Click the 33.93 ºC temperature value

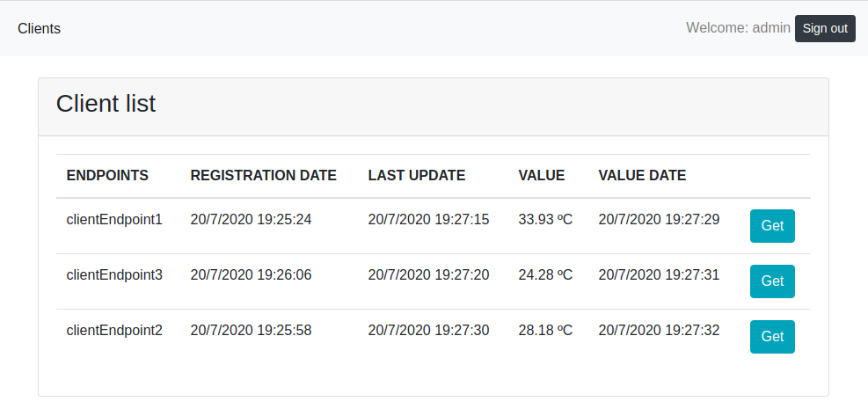[x=545, y=219]
